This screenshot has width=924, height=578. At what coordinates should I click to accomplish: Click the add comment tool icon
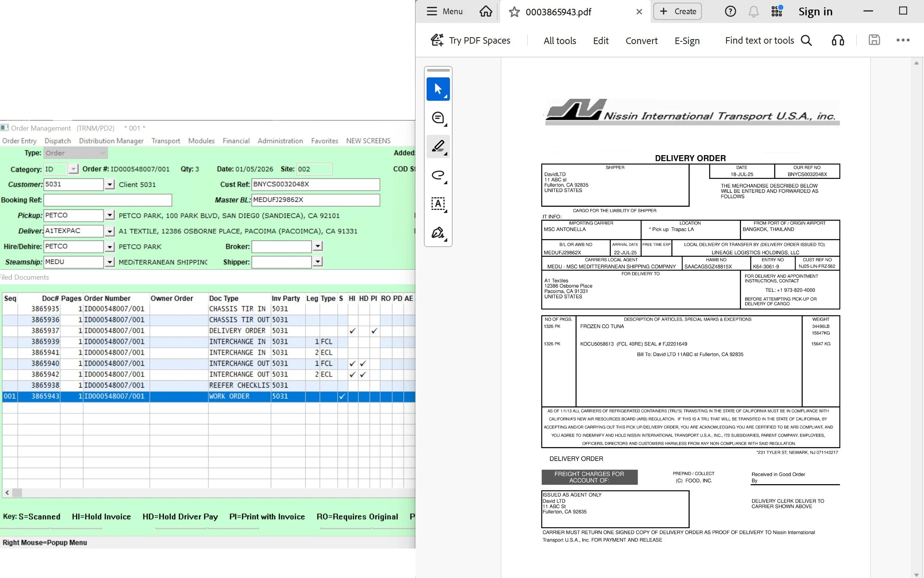click(438, 118)
